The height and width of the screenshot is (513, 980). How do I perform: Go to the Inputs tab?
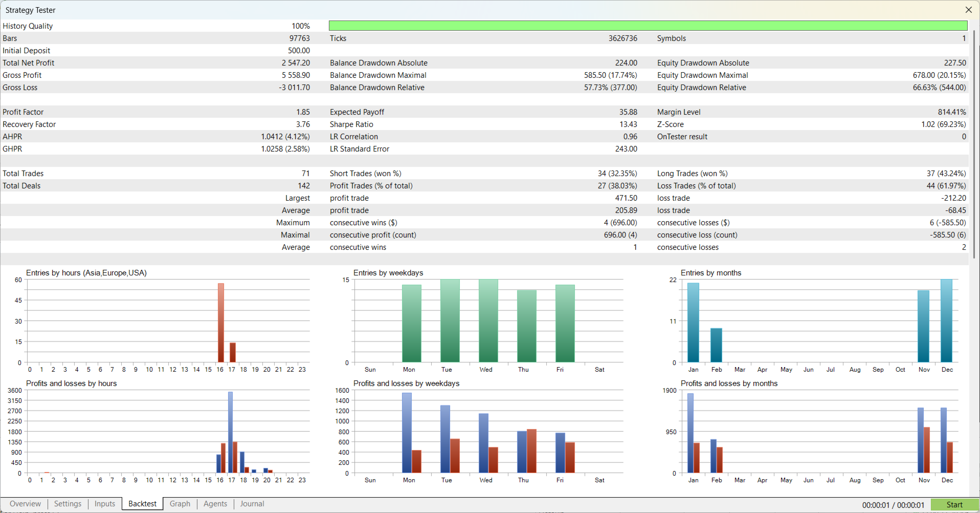click(x=105, y=504)
